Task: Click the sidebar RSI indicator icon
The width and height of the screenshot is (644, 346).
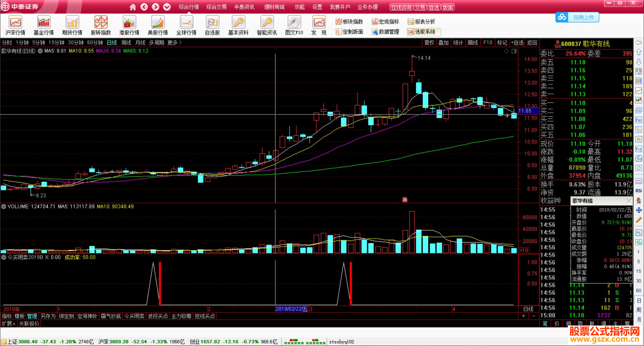Action: click(639, 191)
